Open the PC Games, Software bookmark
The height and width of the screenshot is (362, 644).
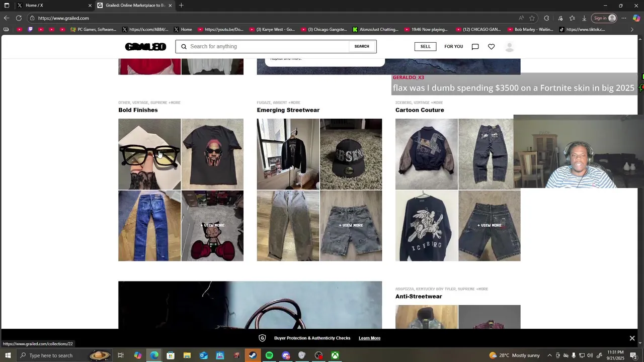pos(94,30)
